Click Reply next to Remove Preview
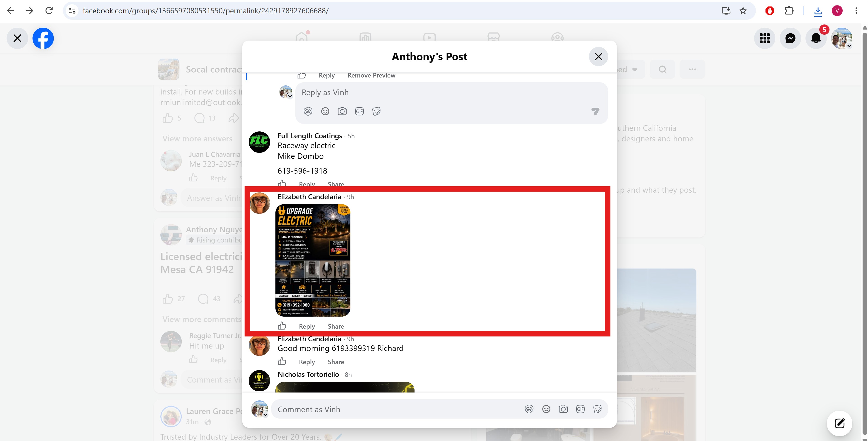Viewport: 868px width, 441px height. point(326,75)
